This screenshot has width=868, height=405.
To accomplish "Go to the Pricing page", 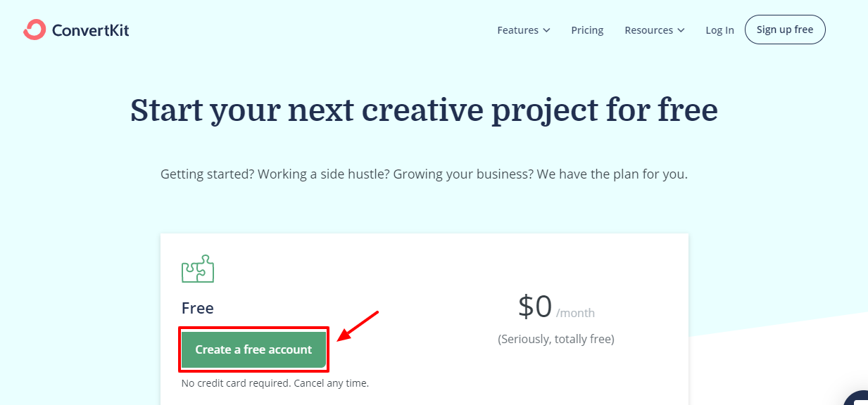I will (587, 30).
